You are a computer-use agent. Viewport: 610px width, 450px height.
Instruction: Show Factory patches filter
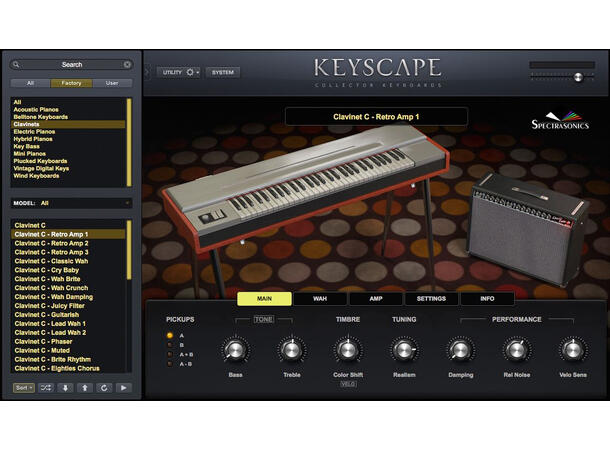(x=71, y=83)
